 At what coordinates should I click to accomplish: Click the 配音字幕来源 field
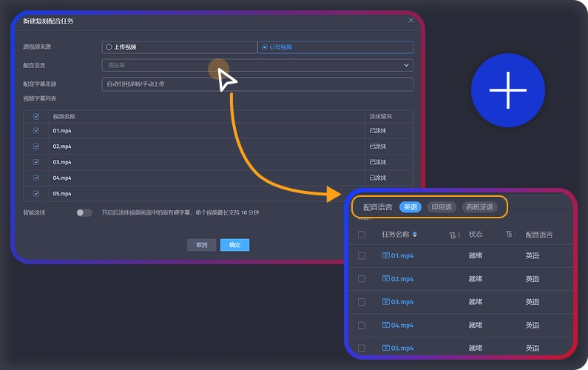point(257,84)
